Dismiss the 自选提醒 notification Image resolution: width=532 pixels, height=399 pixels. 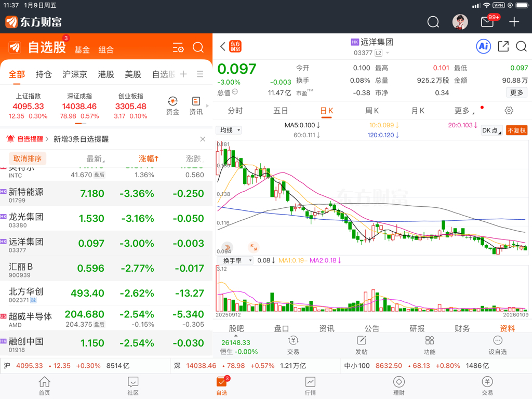coord(203,139)
